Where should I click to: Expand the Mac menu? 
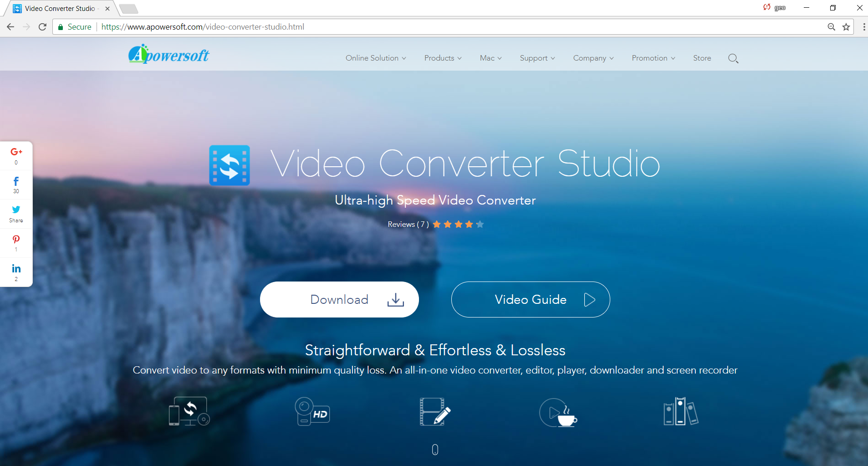[x=490, y=58]
